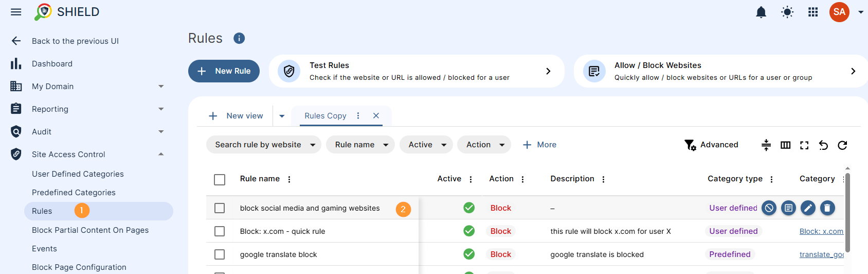Viewport: 868px width, 274px height.
Task: Open User Defined Categories
Action: pos(78,174)
